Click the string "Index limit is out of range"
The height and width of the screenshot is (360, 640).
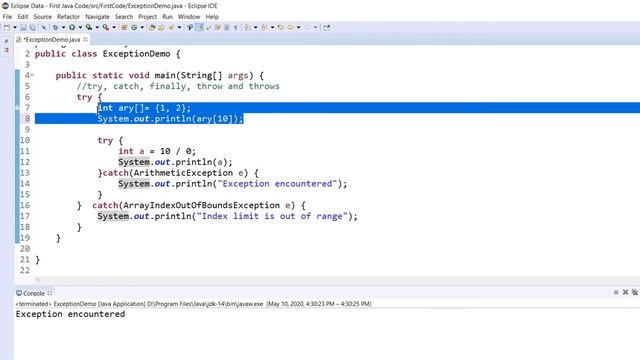(272, 216)
